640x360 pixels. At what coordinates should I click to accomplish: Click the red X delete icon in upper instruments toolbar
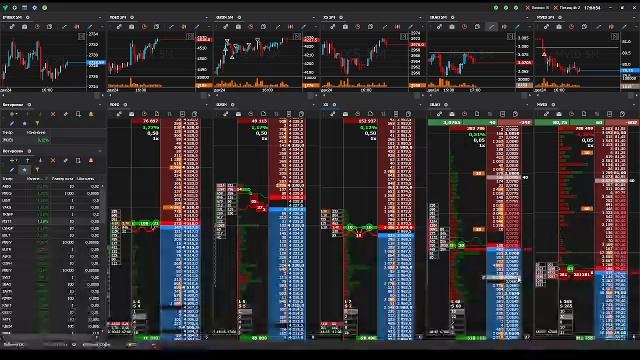coord(53,114)
